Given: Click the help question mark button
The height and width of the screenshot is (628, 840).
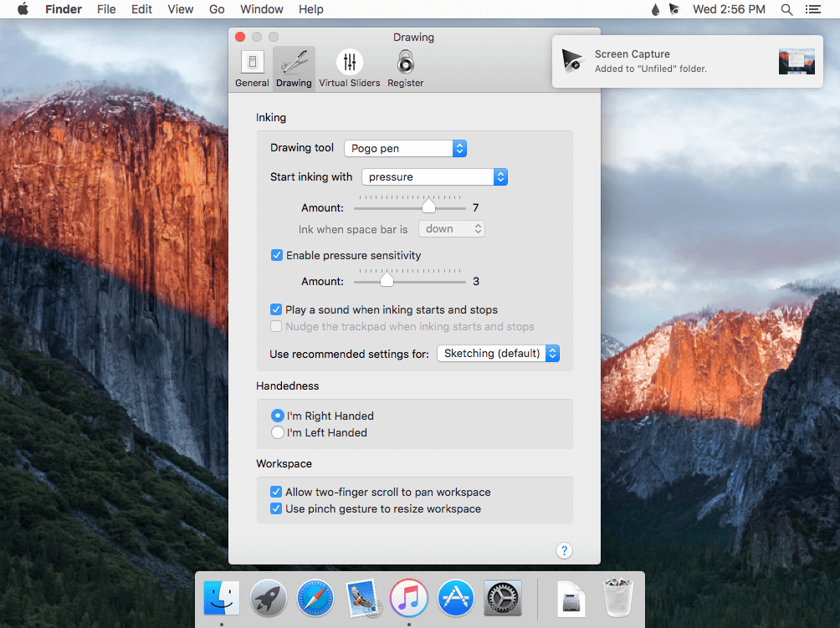Looking at the screenshot, I should 564,550.
